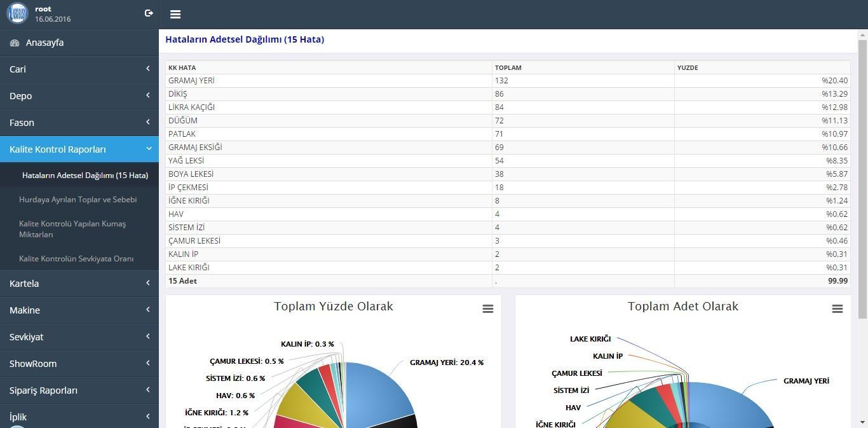This screenshot has height=428, width=868.
Task: Open the Kartela menu
Action: pyautogui.click(x=79, y=283)
